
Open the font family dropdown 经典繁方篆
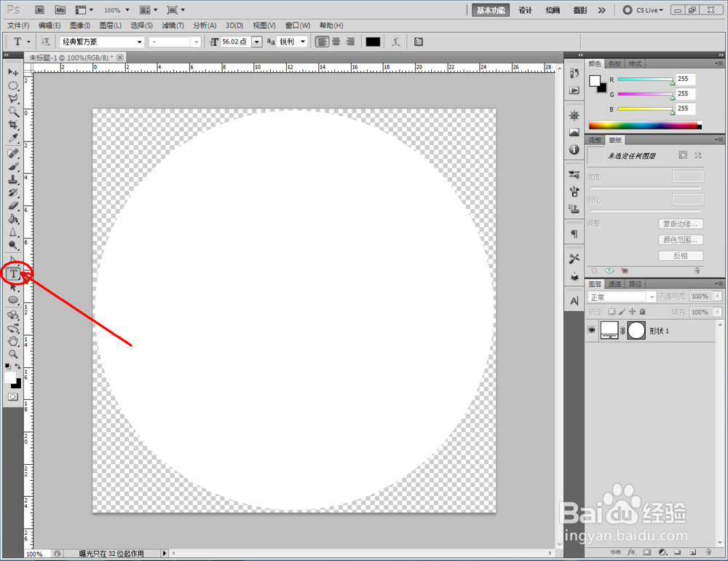(102, 42)
